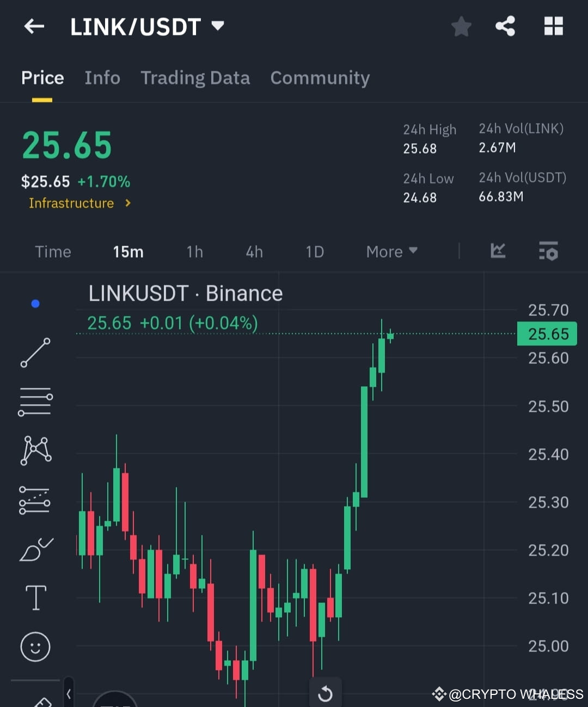The height and width of the screenshot is (707, 588).
Task: Select the text annotation tool
Action: pos(35,597)
